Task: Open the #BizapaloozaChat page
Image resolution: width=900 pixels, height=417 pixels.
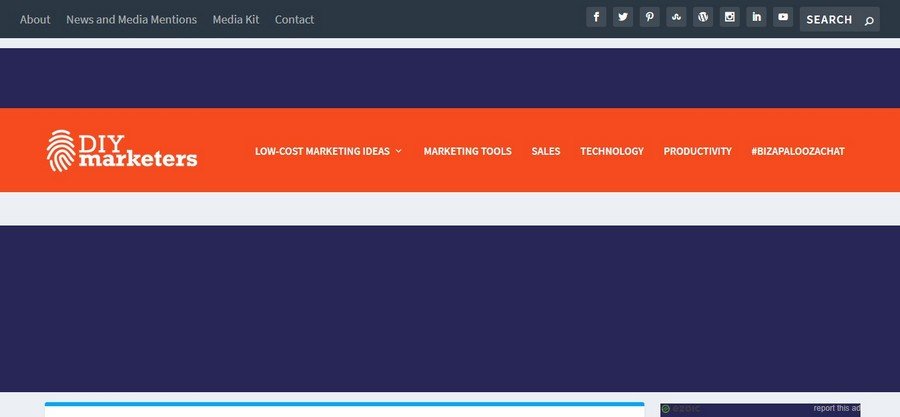Action: [798, 151]
